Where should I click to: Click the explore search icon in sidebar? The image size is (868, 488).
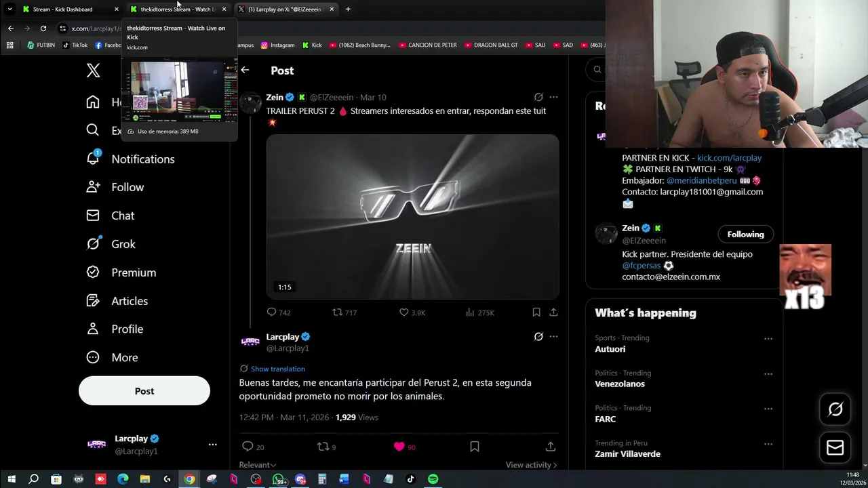click(93, 130)
